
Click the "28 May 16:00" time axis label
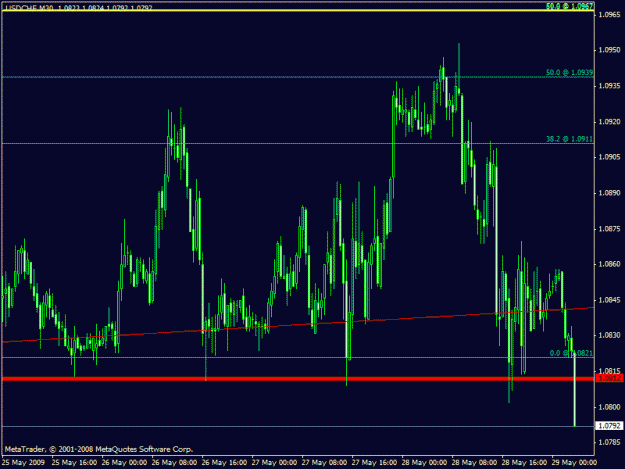(524, 462)
